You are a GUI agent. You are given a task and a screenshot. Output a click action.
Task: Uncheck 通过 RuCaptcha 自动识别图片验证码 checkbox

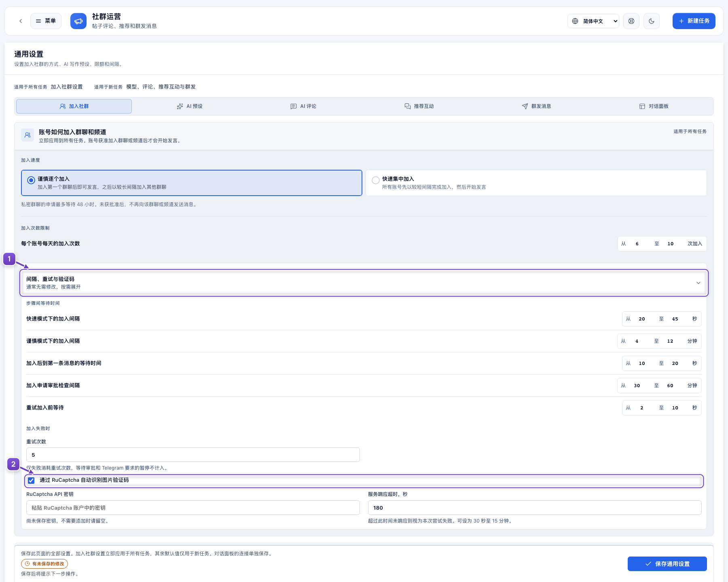(31, 481)
